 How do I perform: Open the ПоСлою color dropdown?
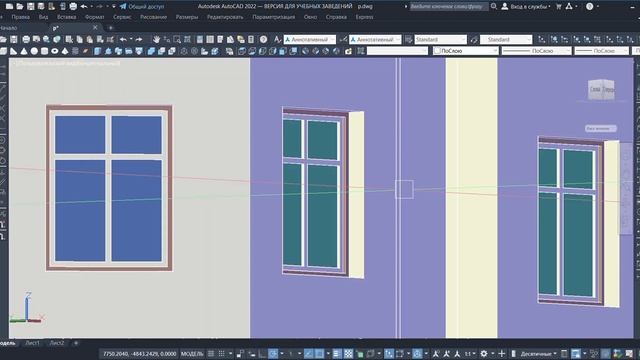[466, 51]
